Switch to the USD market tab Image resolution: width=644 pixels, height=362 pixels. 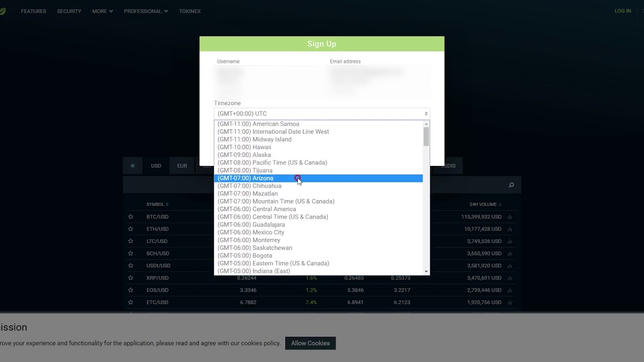click(156, 165)
